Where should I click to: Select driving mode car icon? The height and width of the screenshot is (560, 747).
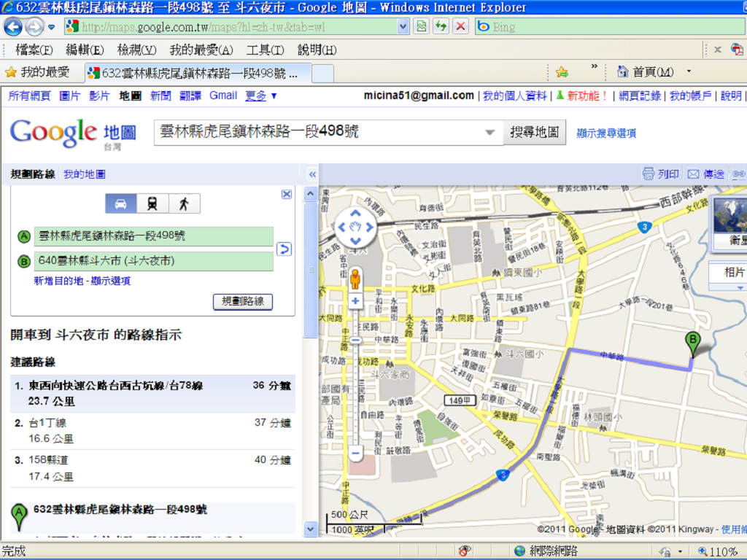(x=121, y=204)
